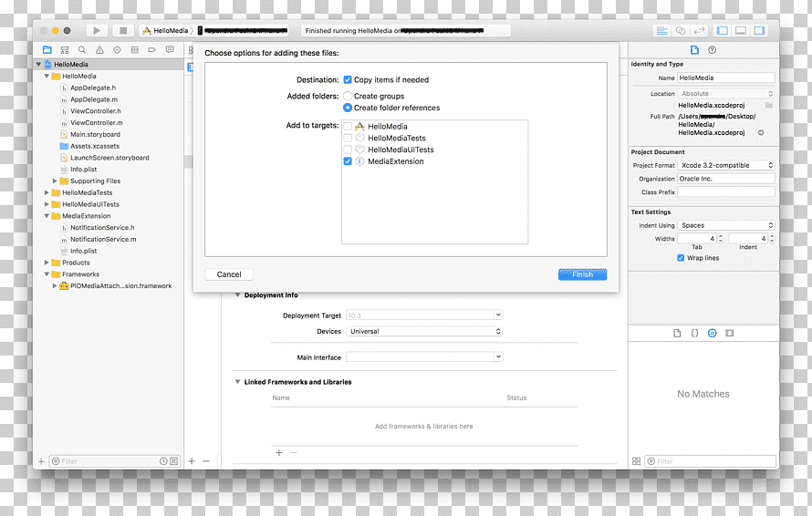Click the plus under Linked Frameworks list
812x516 pixels.
(279, 452)
